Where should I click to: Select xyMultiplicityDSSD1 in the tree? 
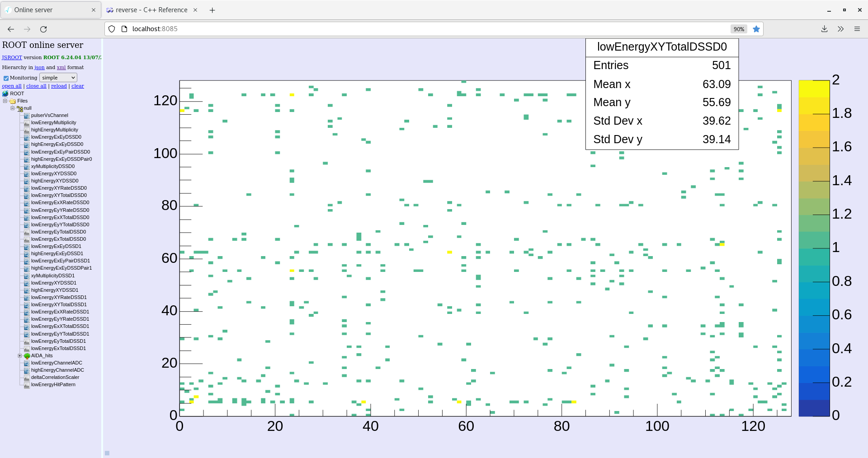53,276
